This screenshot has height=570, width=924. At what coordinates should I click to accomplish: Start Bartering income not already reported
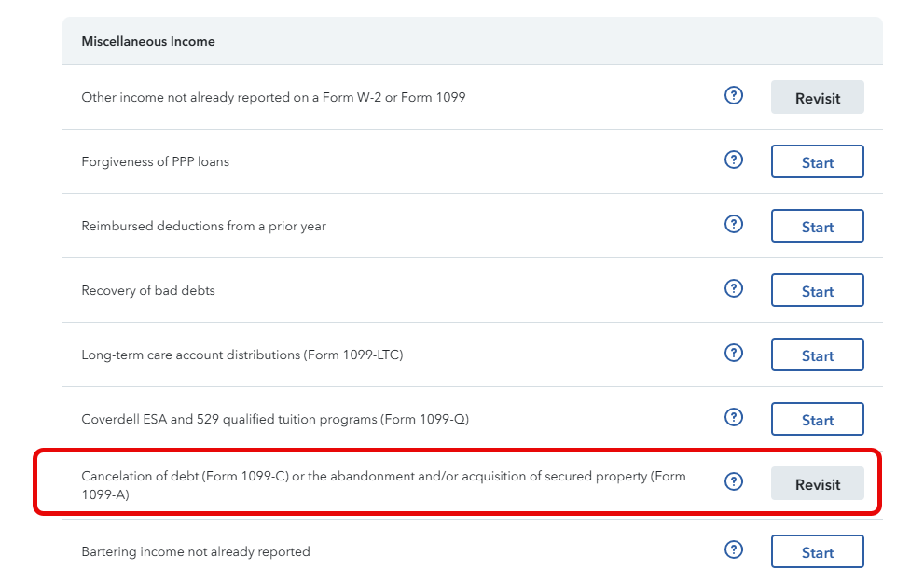click(818, 551)
